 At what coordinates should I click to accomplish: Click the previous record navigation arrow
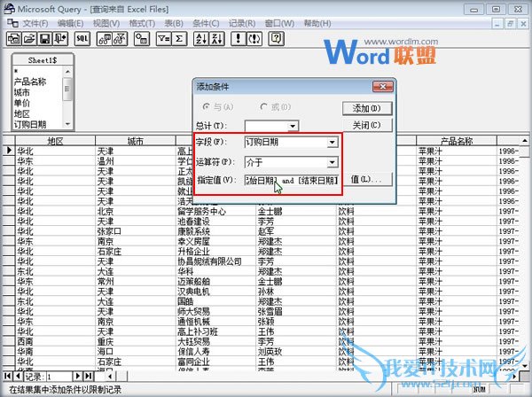tap(19, 376)
